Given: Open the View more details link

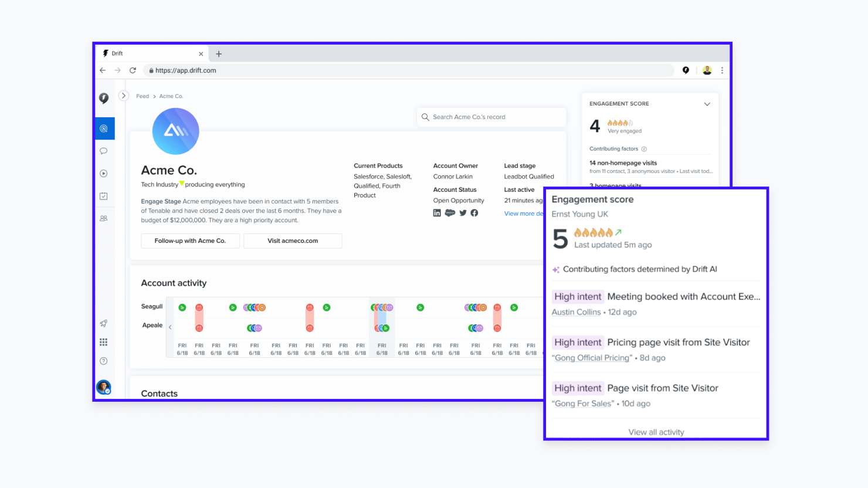Looking at the screenshot, I should [524, 213].
